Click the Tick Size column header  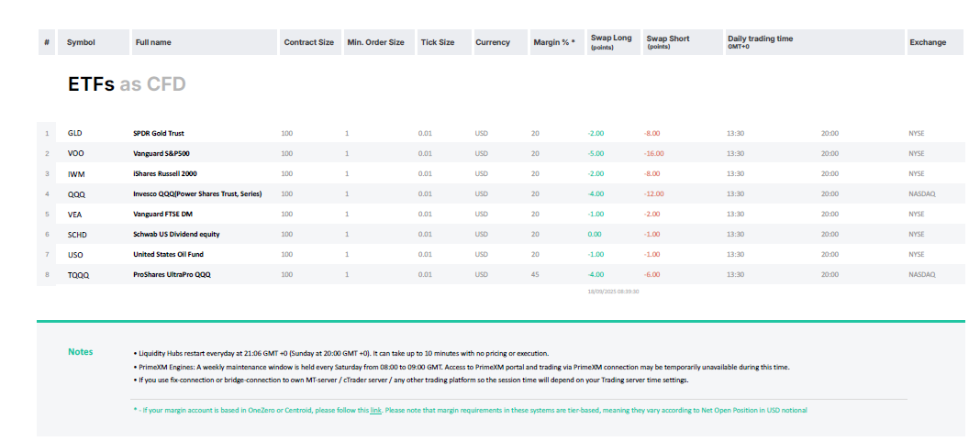(x=444, y=42)
